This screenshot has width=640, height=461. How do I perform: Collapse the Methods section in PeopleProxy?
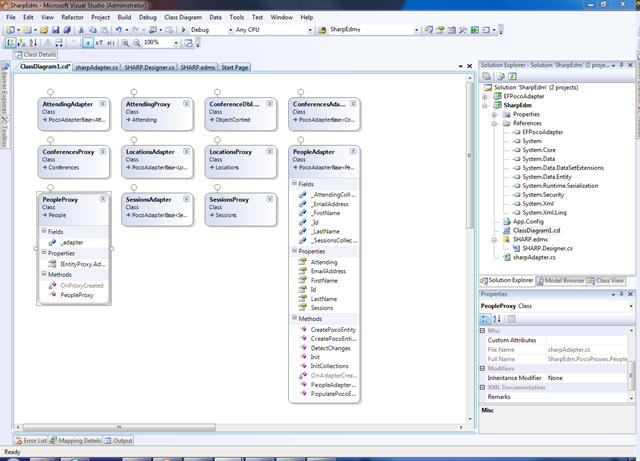44,274
